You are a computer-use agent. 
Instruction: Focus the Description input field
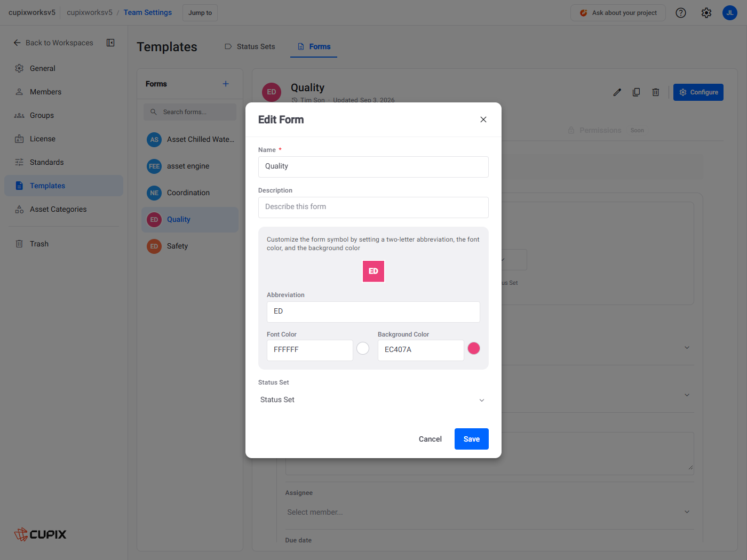click(x=373, y=207)
